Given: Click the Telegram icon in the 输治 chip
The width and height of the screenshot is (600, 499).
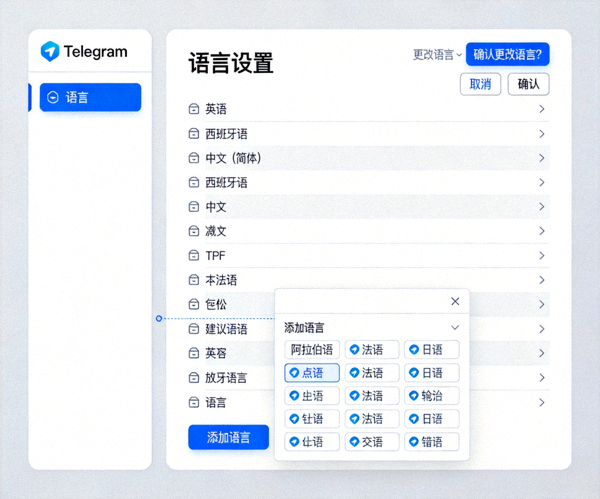Looking at the screenshot, I should pos(414,396).
